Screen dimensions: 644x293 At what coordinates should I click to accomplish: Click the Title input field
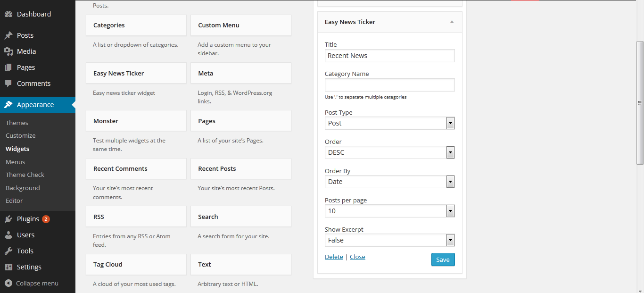pos(390,56)
